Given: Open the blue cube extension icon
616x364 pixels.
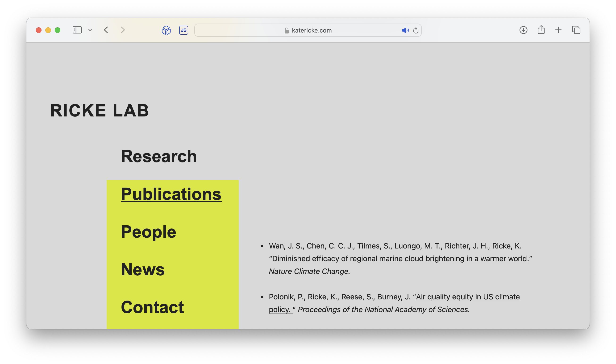Looking at the screenshot, I should coord(166,30).
